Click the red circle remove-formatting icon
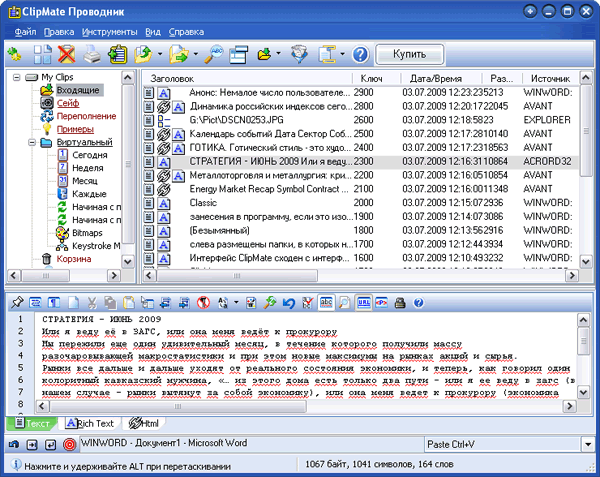The width and height of the screenshot is (600, 477). point(204,303)
